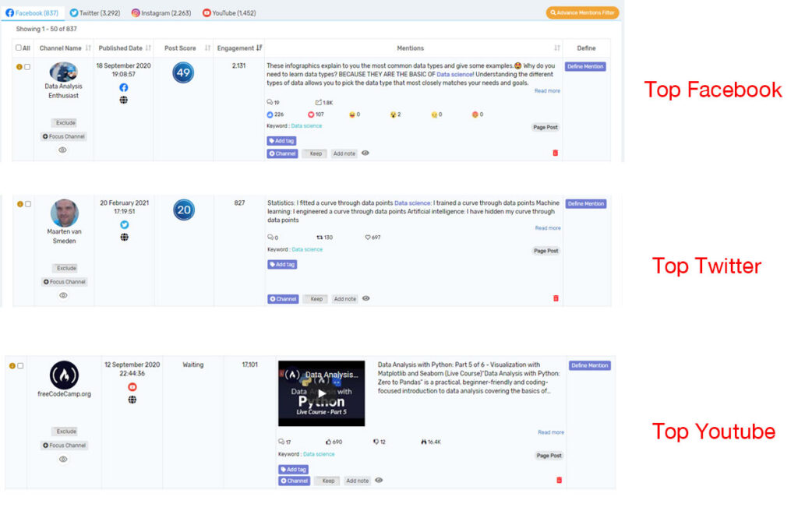This screenshot has width=798, height=532.
Task: Click the trash icon on freeCodeCamp.org post
Action: click(559, 480)
